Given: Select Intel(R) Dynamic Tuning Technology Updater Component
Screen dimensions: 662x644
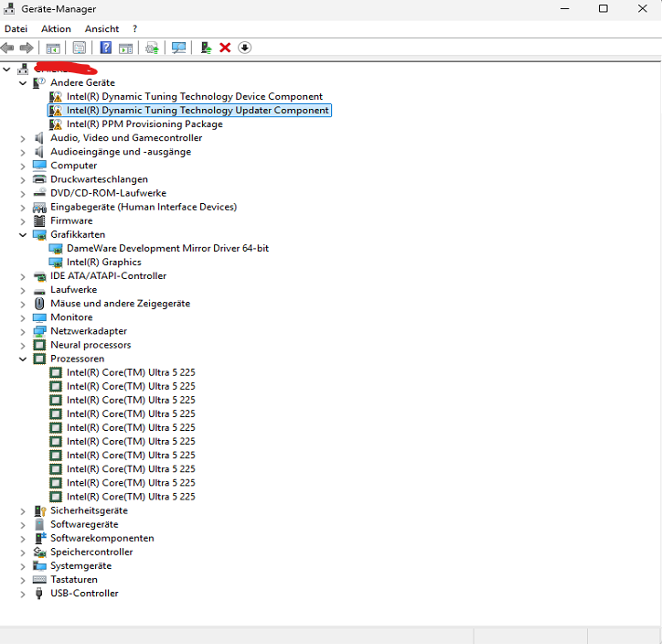Looking at the screenshot, I should (198, 110).
